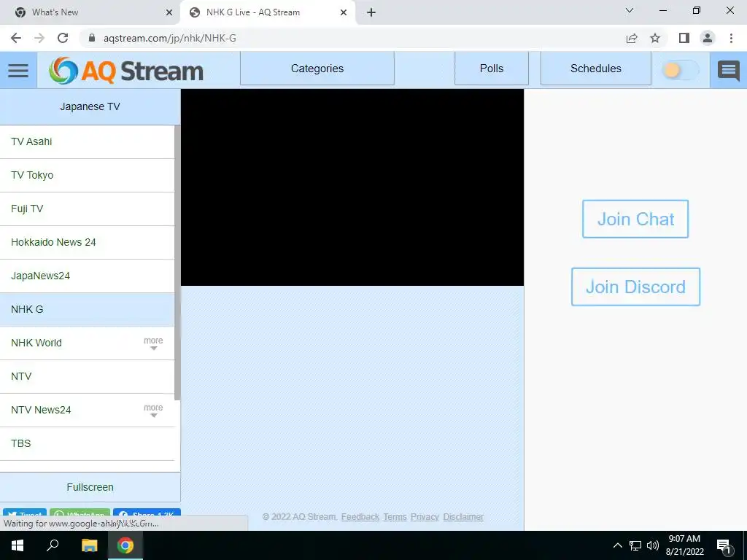Click the Join Chat button
Viewport: 747px width, 560px height.
pyautogui.click(x=635, y=219)
